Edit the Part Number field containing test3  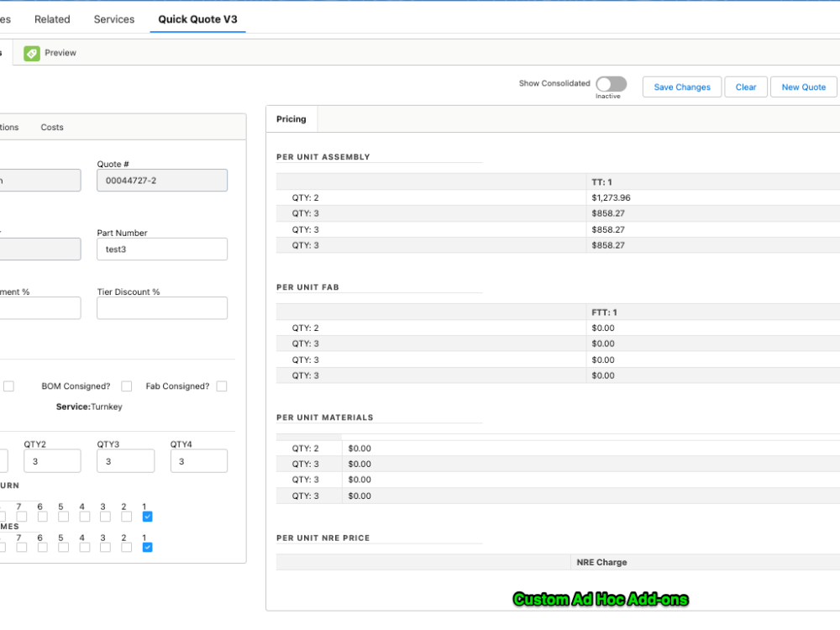click(161, 249)
